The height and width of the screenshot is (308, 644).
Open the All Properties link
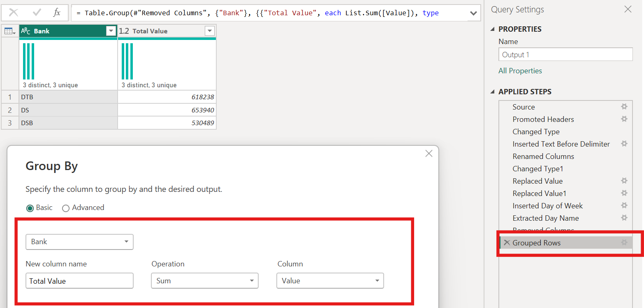click(x=520, y=71)
